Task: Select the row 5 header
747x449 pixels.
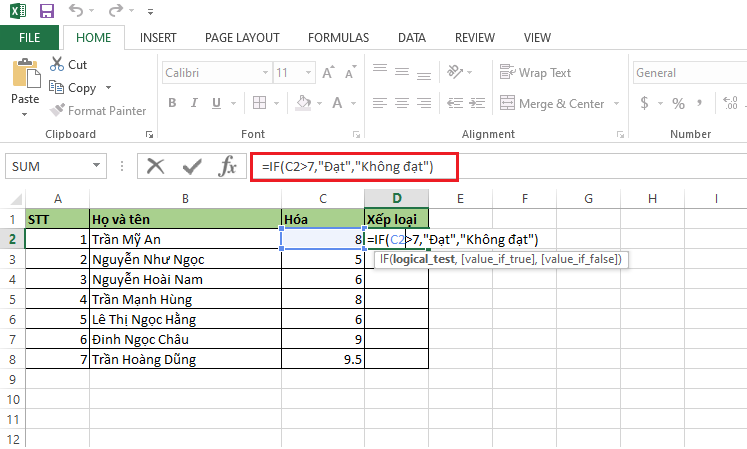Action: point(12,299)
